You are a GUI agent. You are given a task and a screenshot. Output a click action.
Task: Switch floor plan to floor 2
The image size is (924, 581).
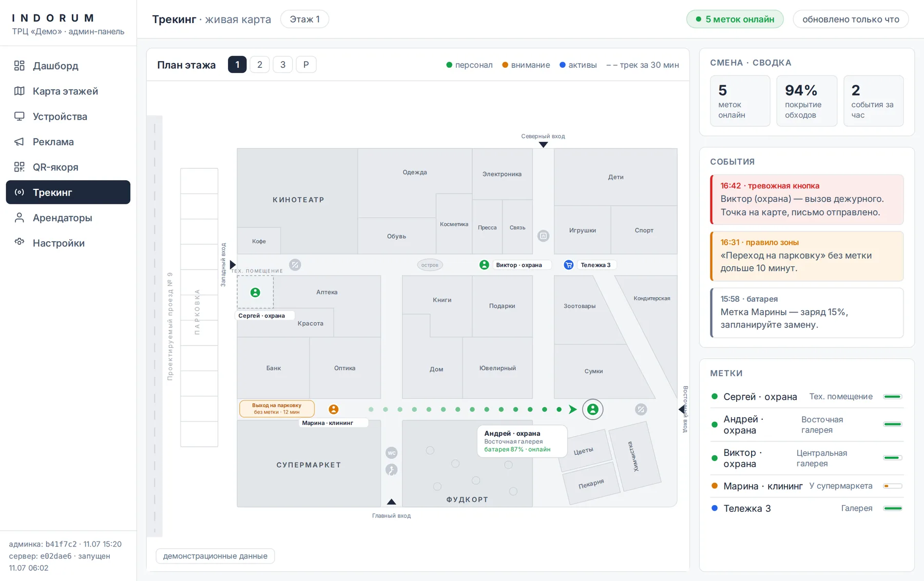click(260, 65)
